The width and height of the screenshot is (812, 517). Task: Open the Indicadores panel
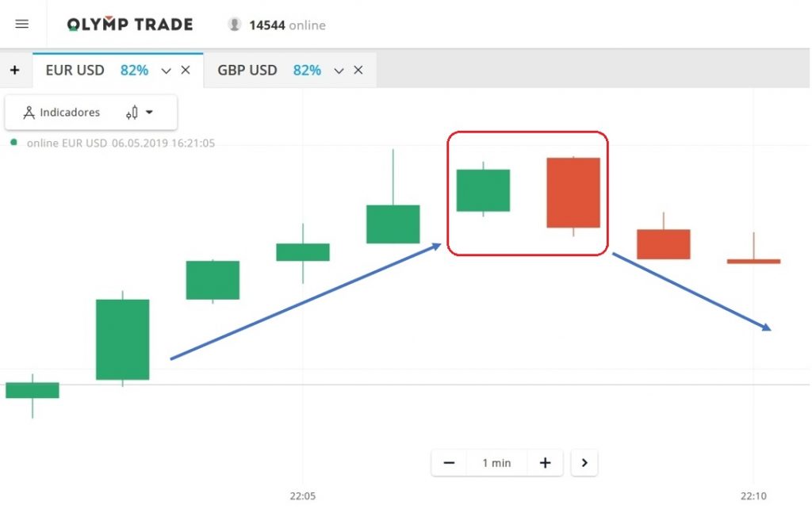(62, 113)
